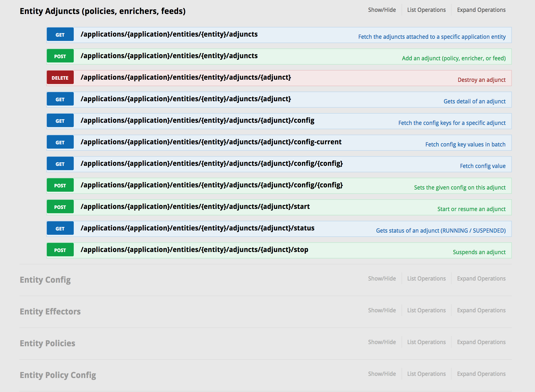Toggle Show/Hide for Entity Adjuncts section
The width and height of the screenshot is (535, 392).
(x=382, y=10)
